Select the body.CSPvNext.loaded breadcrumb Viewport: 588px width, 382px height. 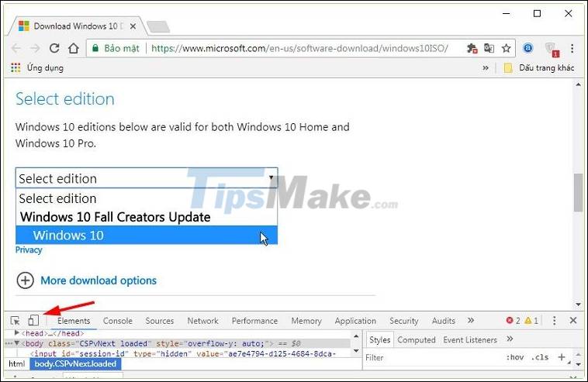[x=75, y=363]
